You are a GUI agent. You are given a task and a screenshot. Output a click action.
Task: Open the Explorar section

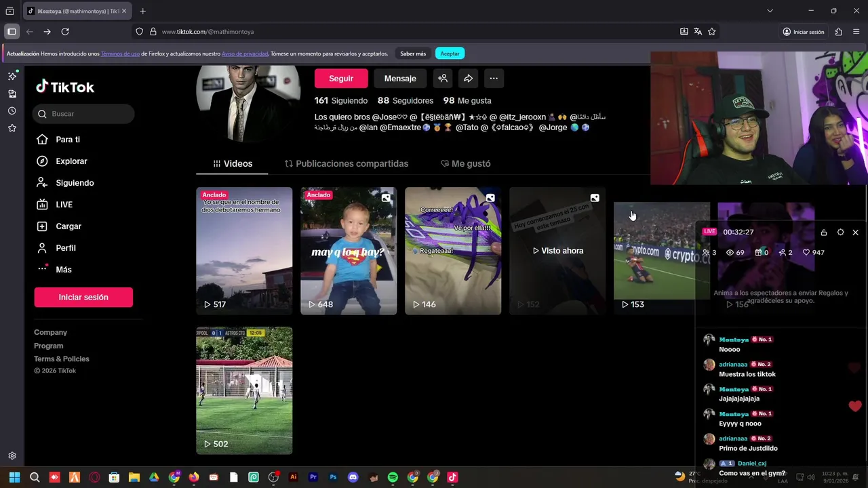tap(71, 161)
